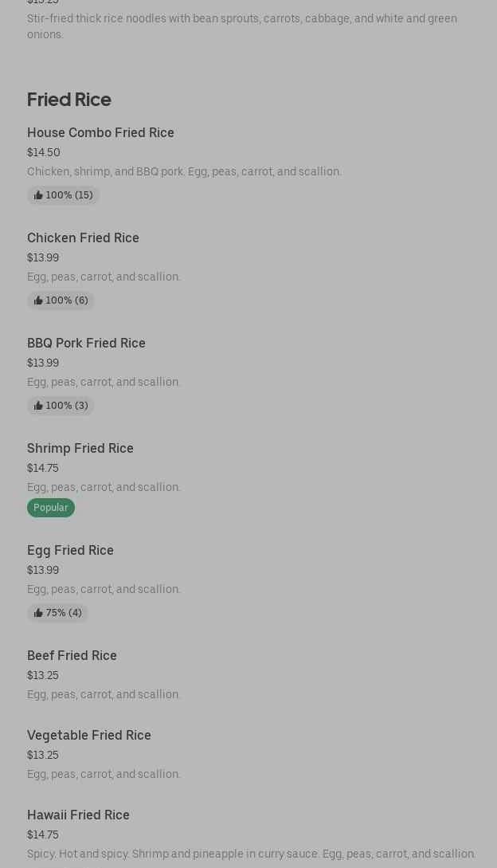Screen dimensions: 497x868
Task: Click the Hawaii Fried Rice spicy description
Action: (251, 854)
